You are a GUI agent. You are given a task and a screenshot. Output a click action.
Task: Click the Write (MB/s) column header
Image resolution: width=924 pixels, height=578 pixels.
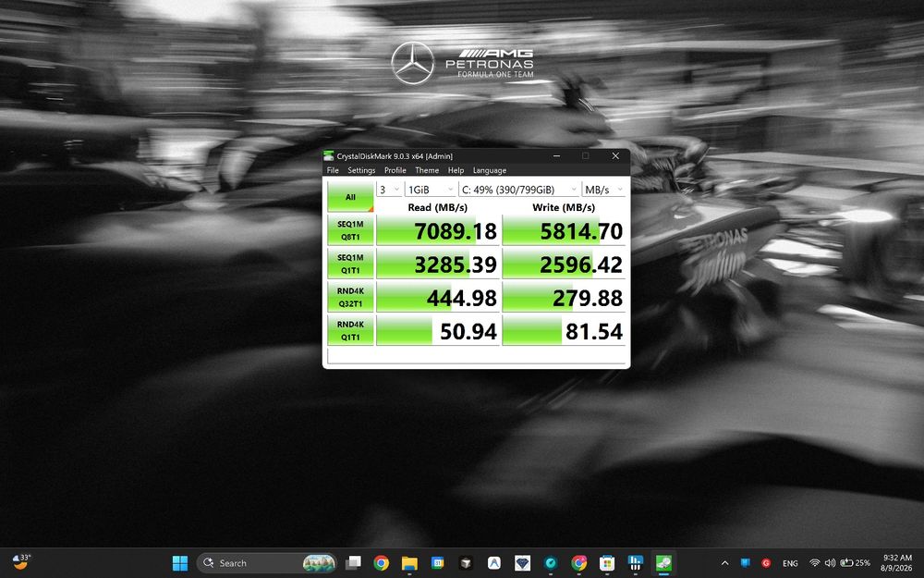[564, 207]
